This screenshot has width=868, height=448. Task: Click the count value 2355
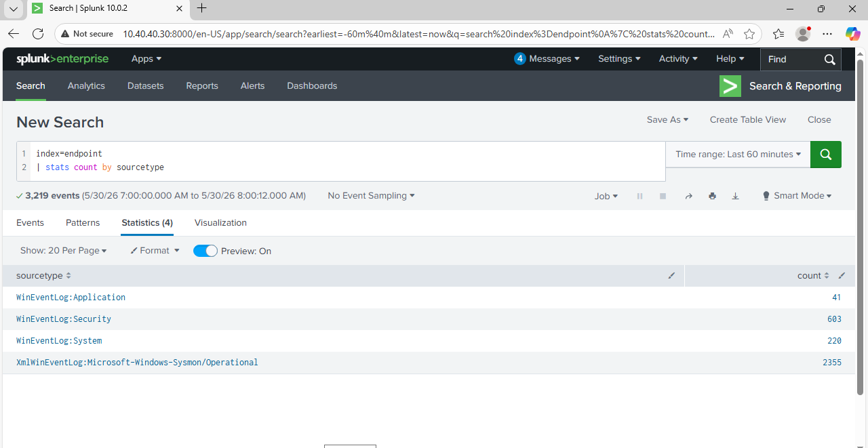pyautogui.click(x=832, y=363)
